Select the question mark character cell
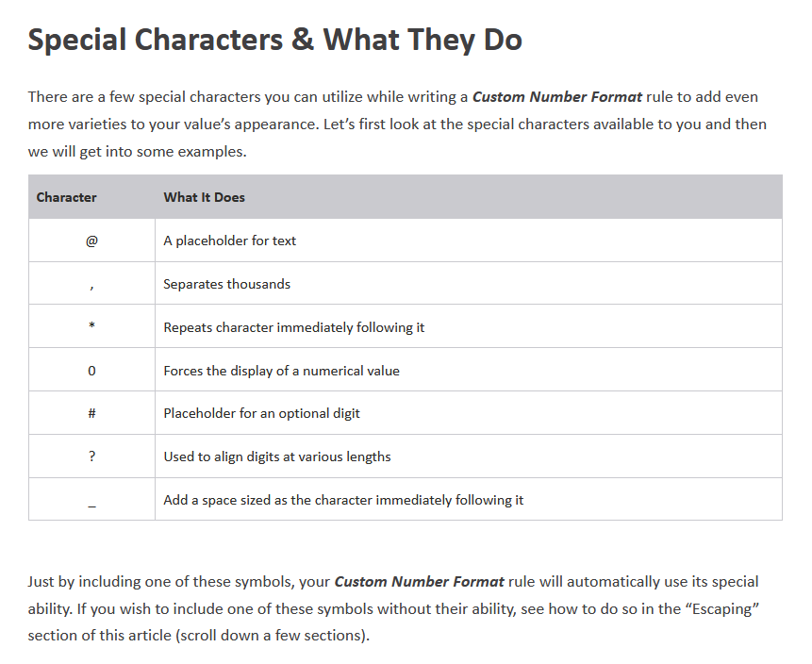 click(91, 456)
